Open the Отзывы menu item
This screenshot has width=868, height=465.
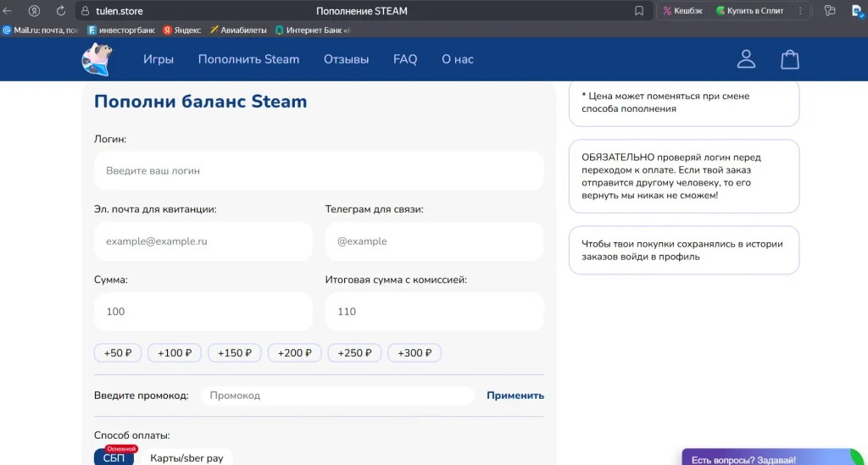click(x=346, y=59)
